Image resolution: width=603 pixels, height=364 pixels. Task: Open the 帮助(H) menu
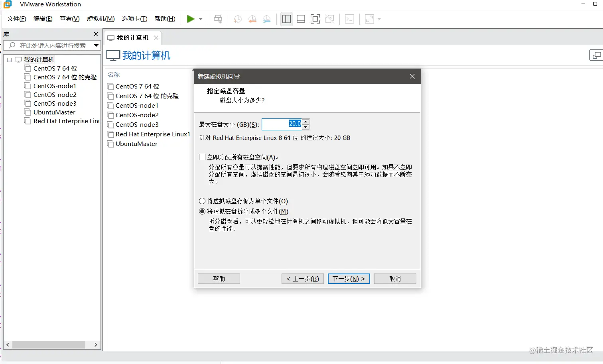[x=165, y=19]
